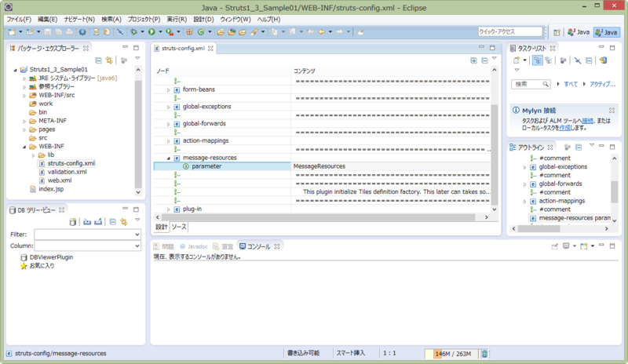Click the Collapse All icon in Outline toolbar

tap(579, 147)
